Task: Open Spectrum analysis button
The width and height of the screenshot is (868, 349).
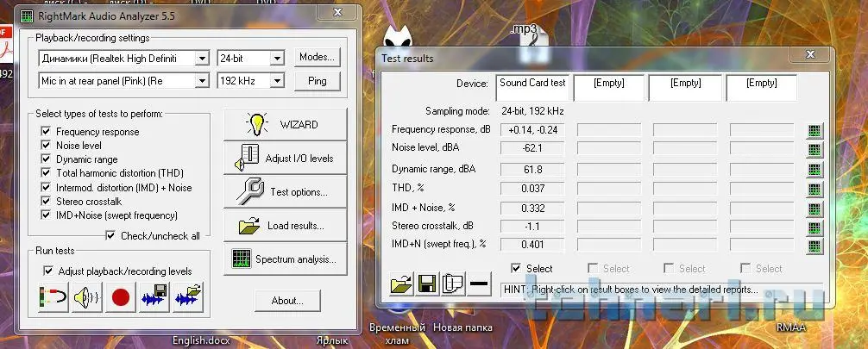Action: click(285, 259)
